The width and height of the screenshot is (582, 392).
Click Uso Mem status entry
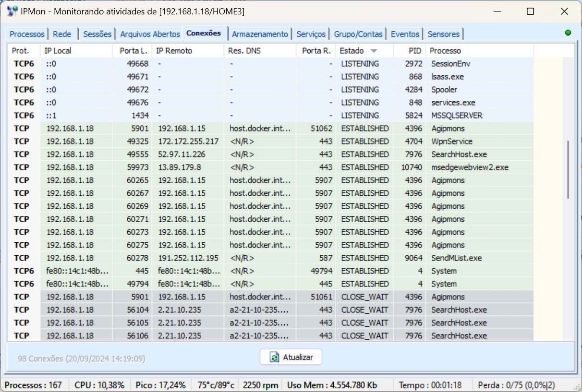click(x=332, y=385)
